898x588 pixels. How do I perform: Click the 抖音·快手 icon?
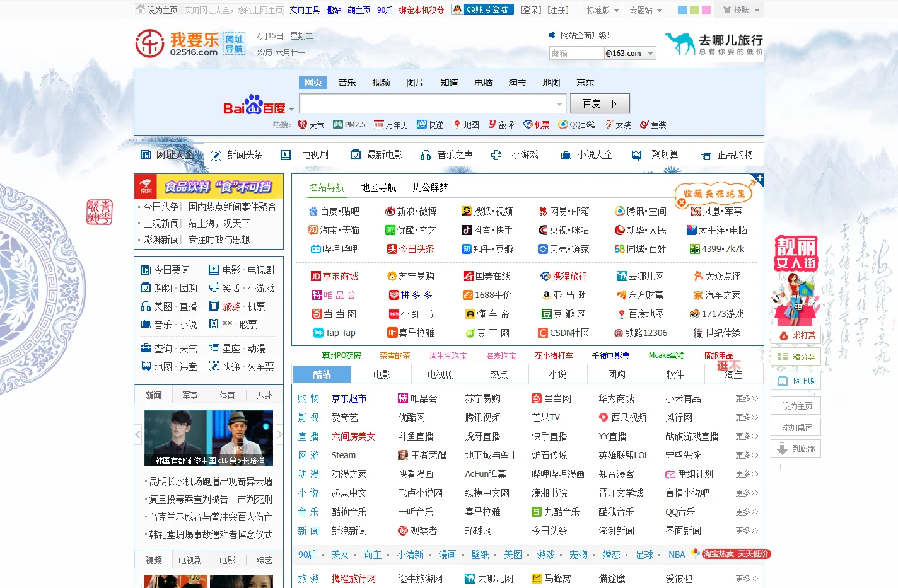point(467,230)
